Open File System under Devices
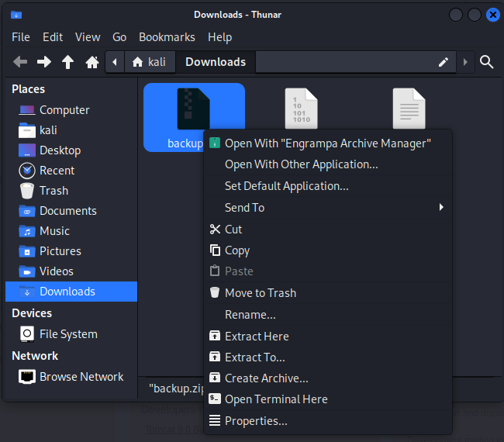 (x=71, y=334)
